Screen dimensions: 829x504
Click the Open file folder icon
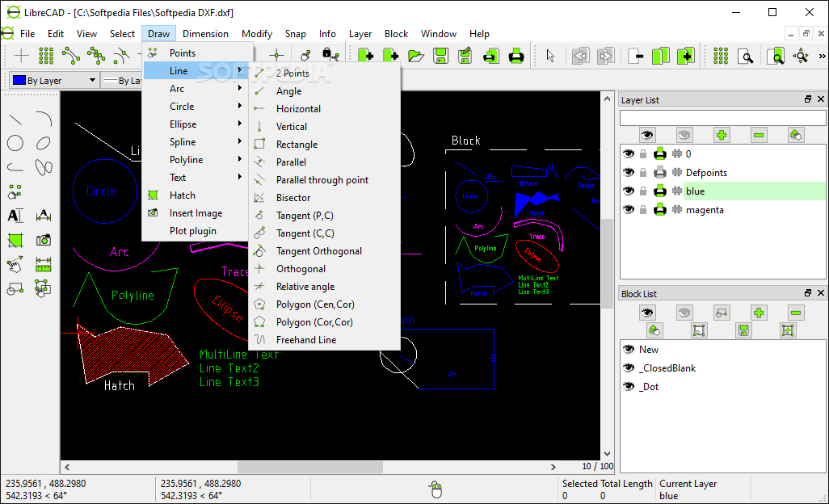coord(415,55)
